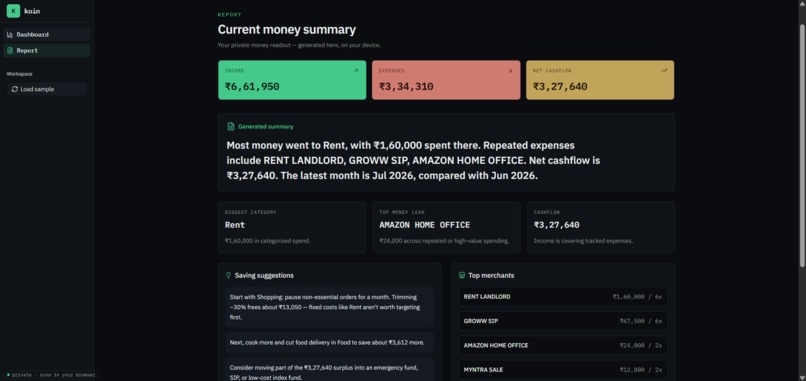The image size is (806, 381).
Task: Click the Income card up-right arrow icon
Action: pos(356,70)
